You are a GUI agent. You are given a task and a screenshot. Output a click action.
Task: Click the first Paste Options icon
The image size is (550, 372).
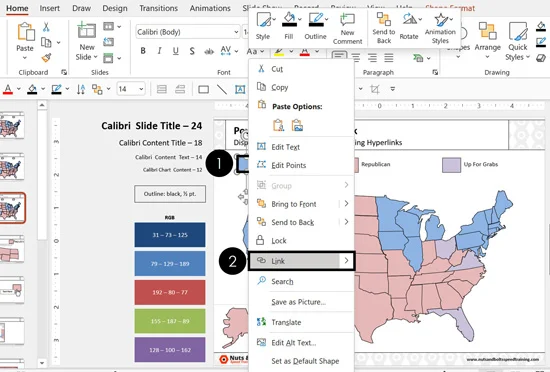(279, 125)
